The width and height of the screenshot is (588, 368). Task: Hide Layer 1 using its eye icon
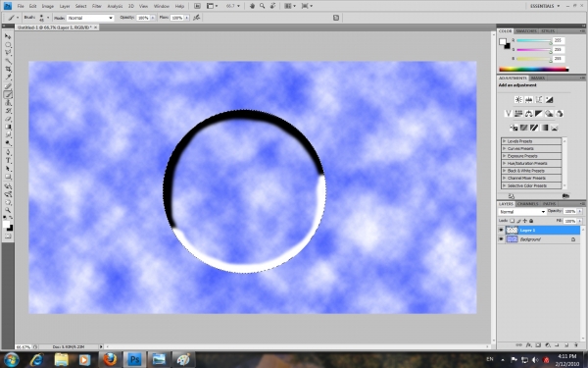coord(501,230)
